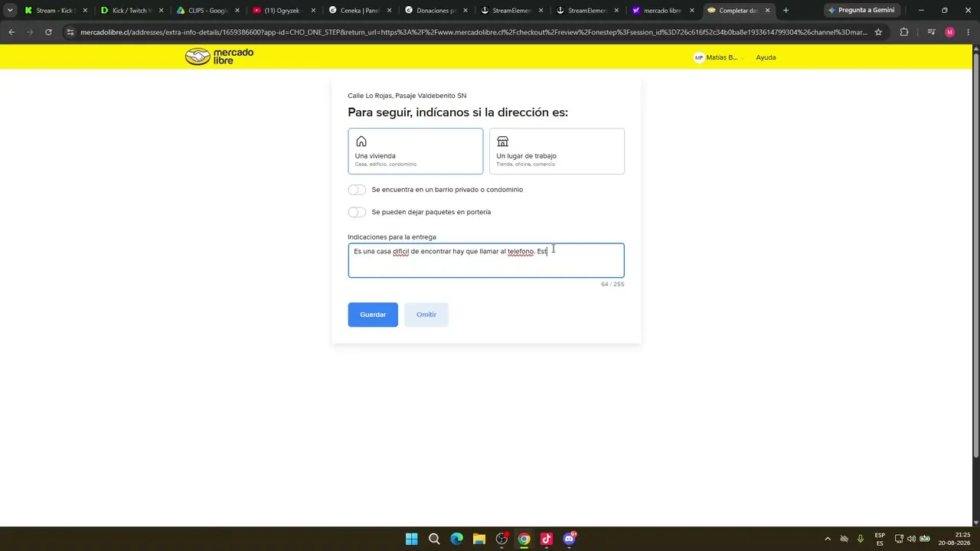This screenshot has width=980, height=551.
Task: Open ESP language input indicator
Action: tap(880, 539)
